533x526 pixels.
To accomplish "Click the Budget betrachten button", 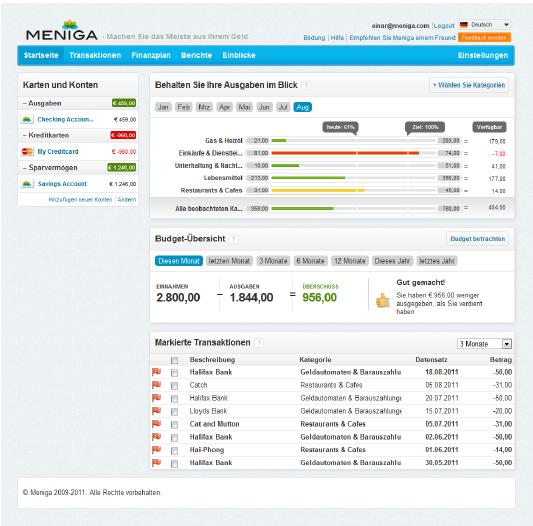I will point(478,239).
